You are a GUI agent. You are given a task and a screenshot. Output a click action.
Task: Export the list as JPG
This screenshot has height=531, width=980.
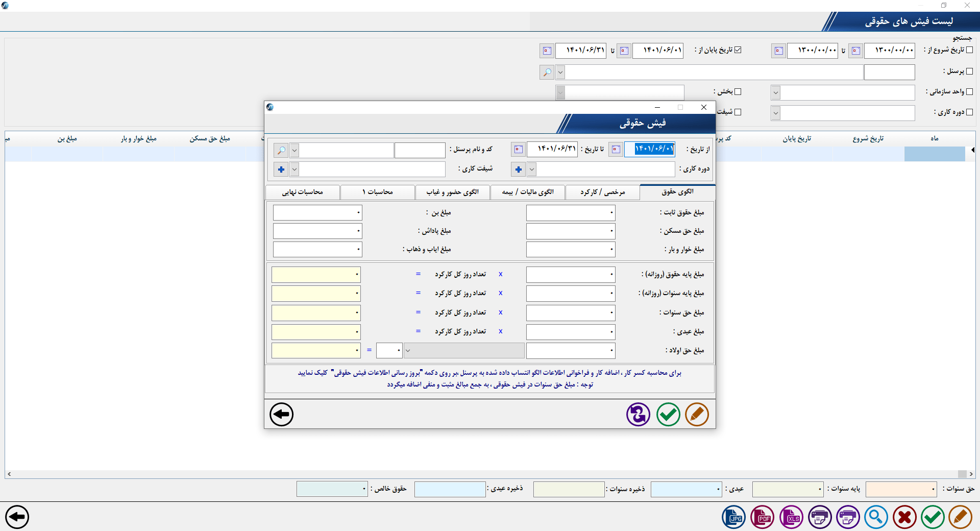[x=733, y=517]
